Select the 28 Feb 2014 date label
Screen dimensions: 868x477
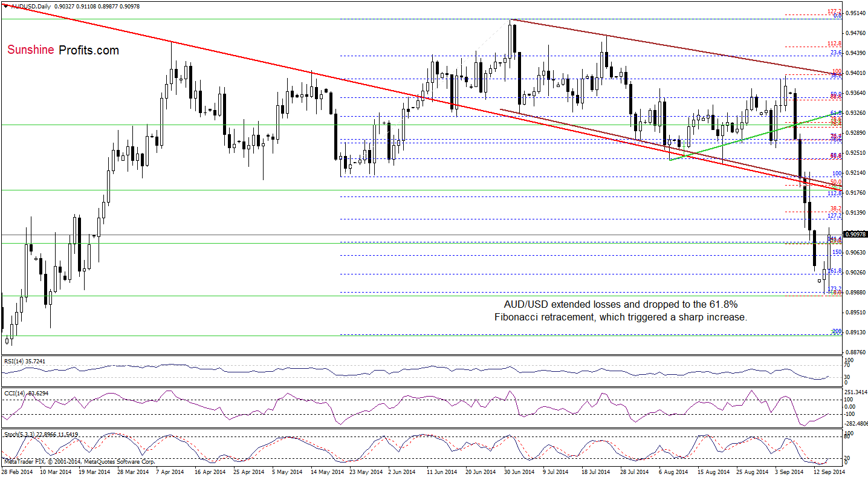click(x=18, y=472)
